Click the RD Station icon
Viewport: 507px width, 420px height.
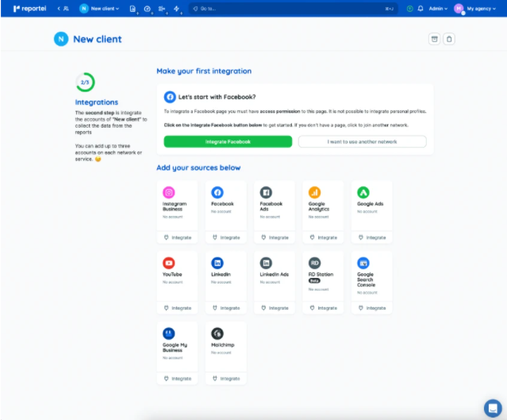click(x=315, y=263)
